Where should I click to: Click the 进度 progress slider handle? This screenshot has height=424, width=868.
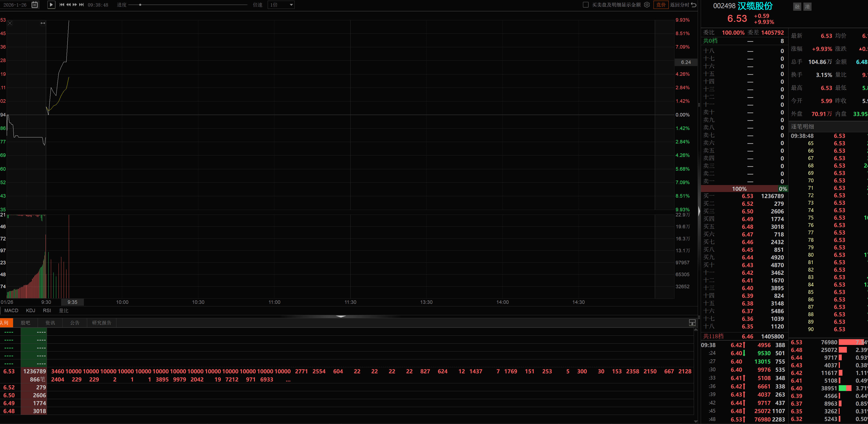click(140, 5)
